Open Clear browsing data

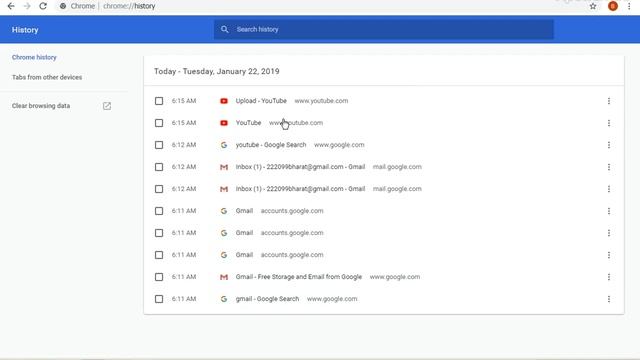[x=41, y=106]
